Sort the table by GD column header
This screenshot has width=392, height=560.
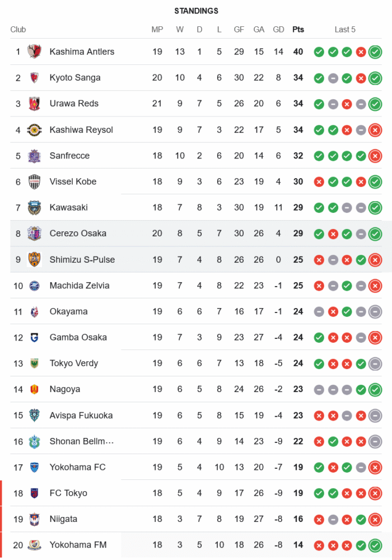point(278,30)
